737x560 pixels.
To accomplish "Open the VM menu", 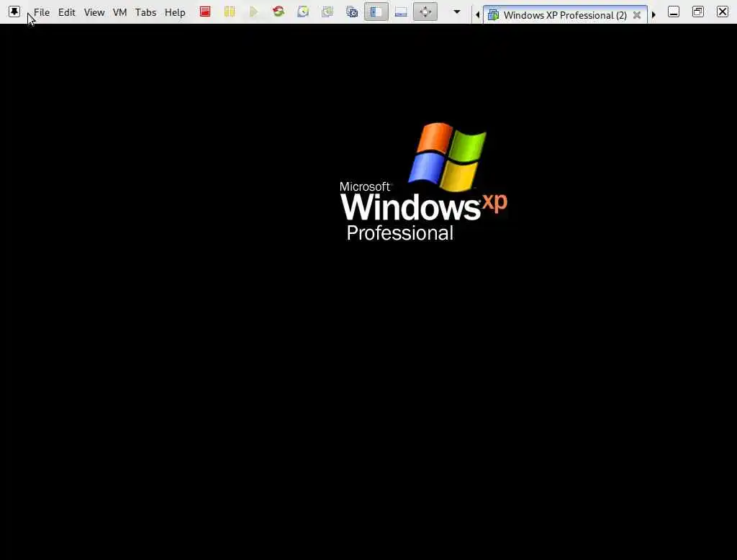I will tap(120, 12).
